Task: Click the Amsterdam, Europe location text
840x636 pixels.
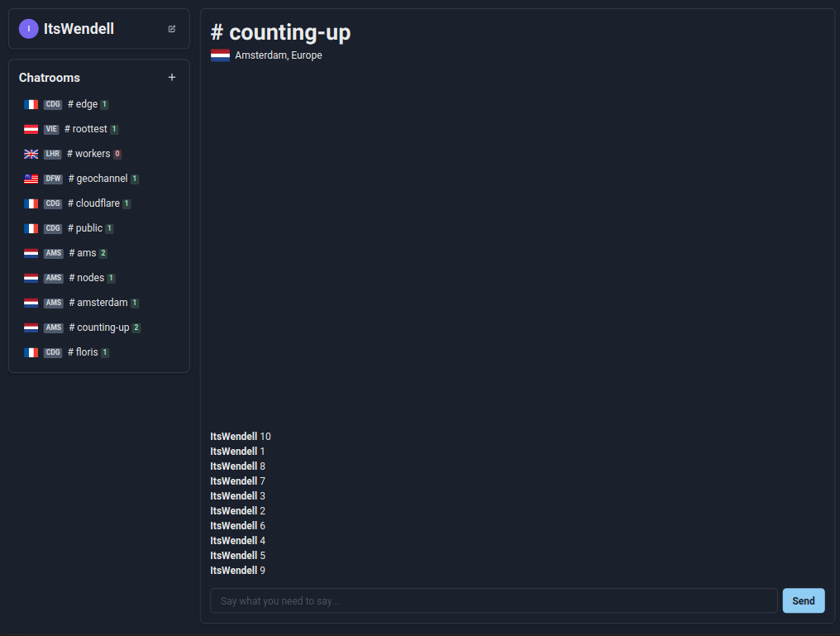Action: pyautogui.click(x=279, y=55)
